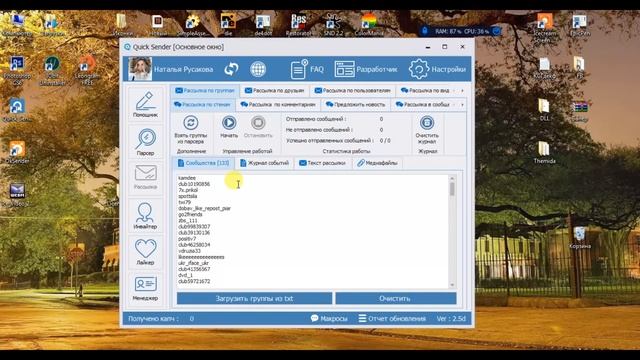Open the Themida desktop folder
640x360 pixels.
coord(544,152)
